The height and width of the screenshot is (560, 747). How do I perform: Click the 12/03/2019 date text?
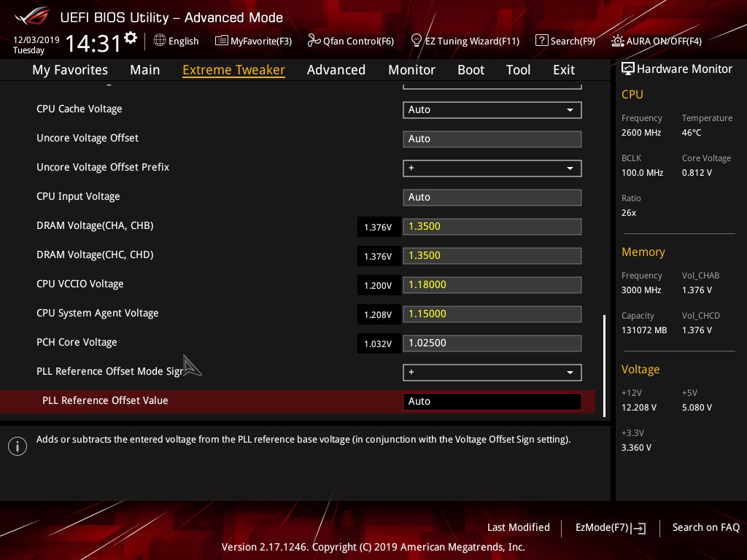[36, 40]
